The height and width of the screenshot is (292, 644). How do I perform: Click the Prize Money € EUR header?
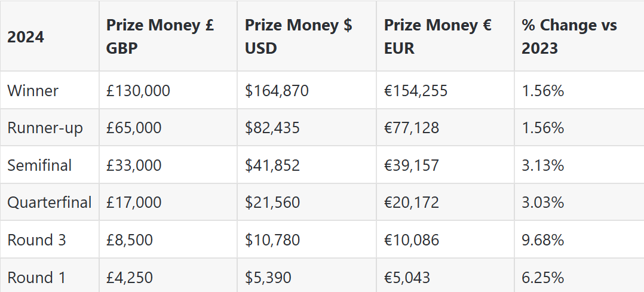tap(438, 36)
